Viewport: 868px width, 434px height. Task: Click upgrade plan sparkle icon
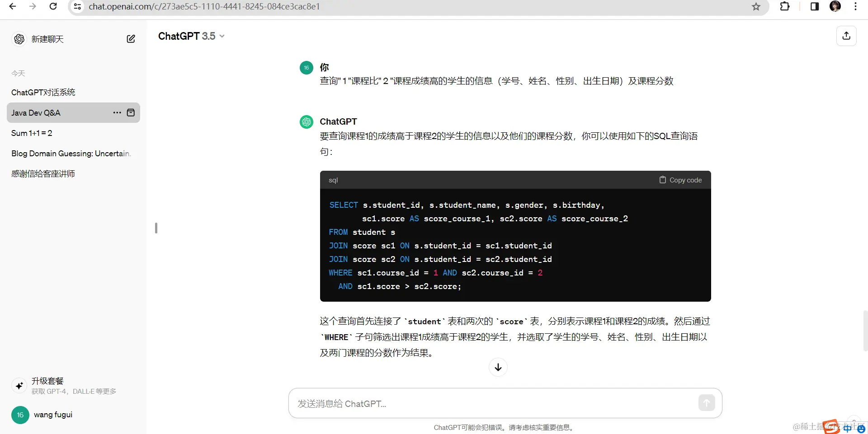[x=19, y=386]
